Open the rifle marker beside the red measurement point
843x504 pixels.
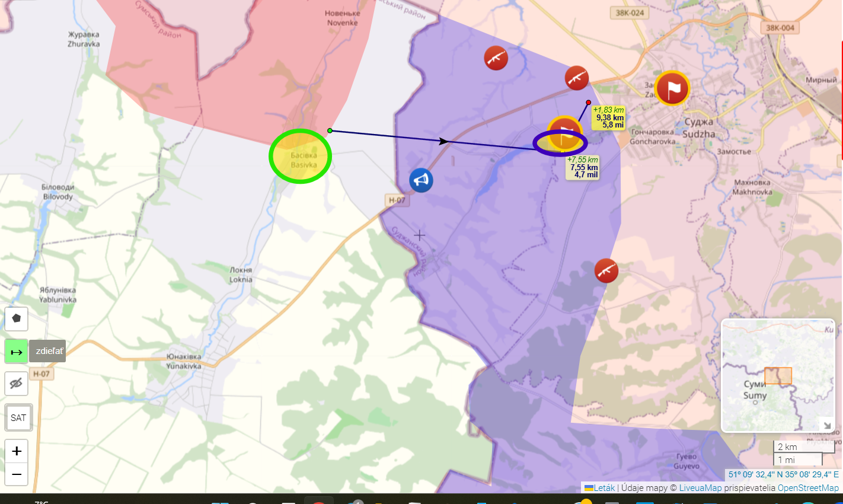tap(576, 78)
